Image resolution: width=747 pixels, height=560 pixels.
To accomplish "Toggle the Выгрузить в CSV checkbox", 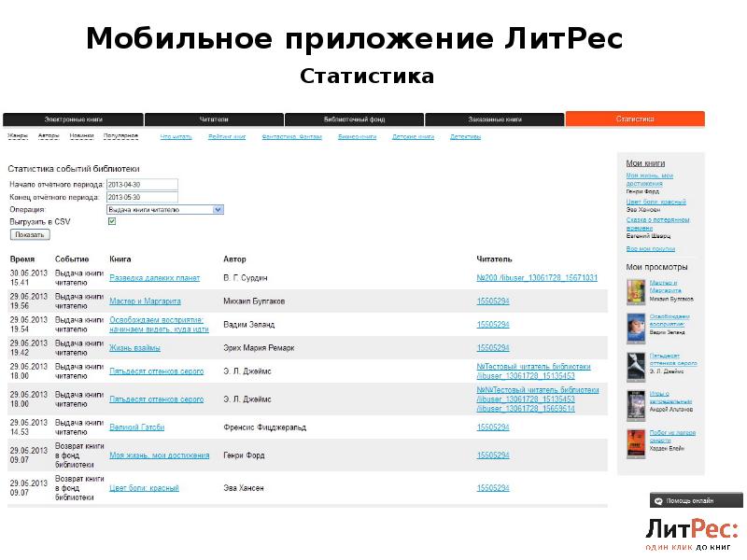I will [112, 221].
